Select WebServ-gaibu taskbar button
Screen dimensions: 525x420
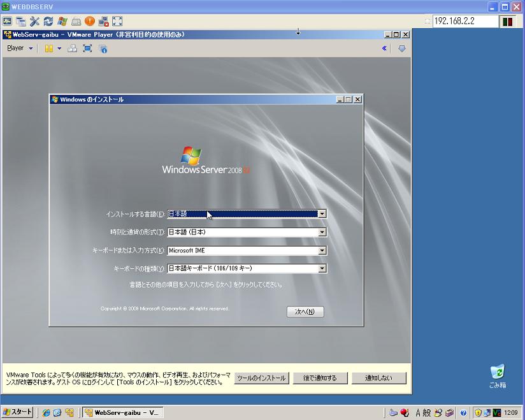click(122, 412)
